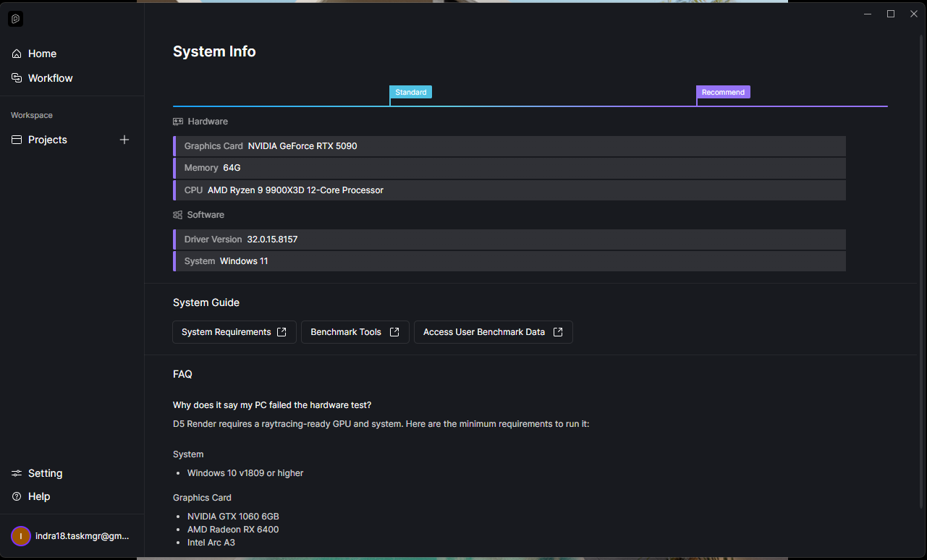Select Projects in the Workspace

click(48, 140)
